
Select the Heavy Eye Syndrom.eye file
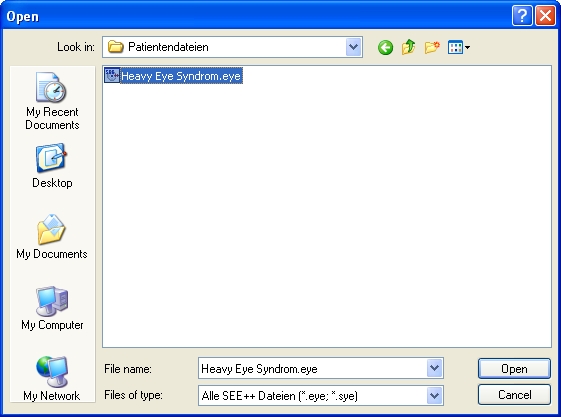(x=181, y=76)
